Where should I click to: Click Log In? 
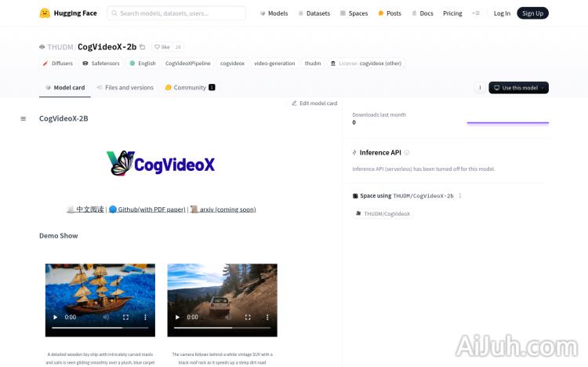click(502, 13)
